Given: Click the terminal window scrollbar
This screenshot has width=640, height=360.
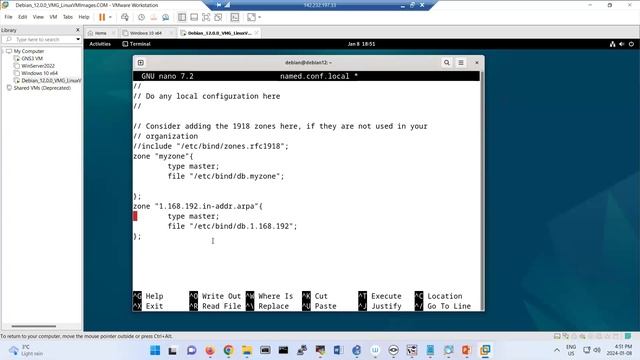Looking at the screenshot, I should click(x=482, y=191).
